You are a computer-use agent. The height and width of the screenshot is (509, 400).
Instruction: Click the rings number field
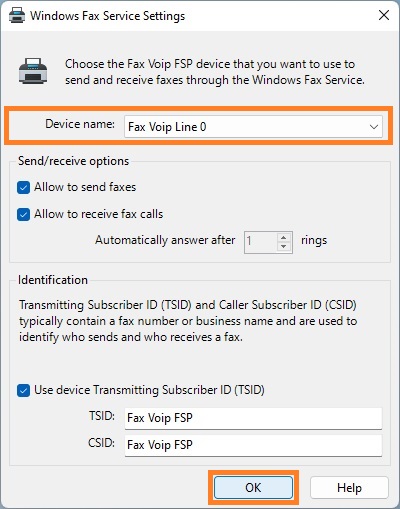point(261,242)
